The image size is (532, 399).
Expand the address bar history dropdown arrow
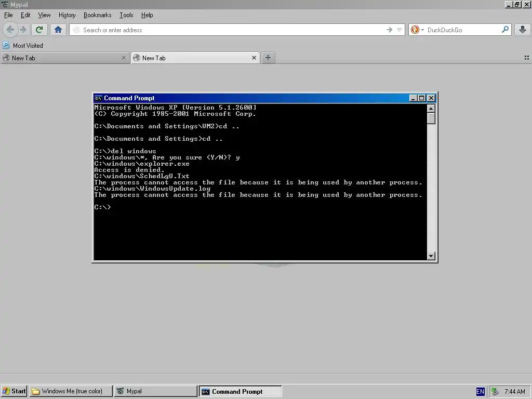point(400,30)
